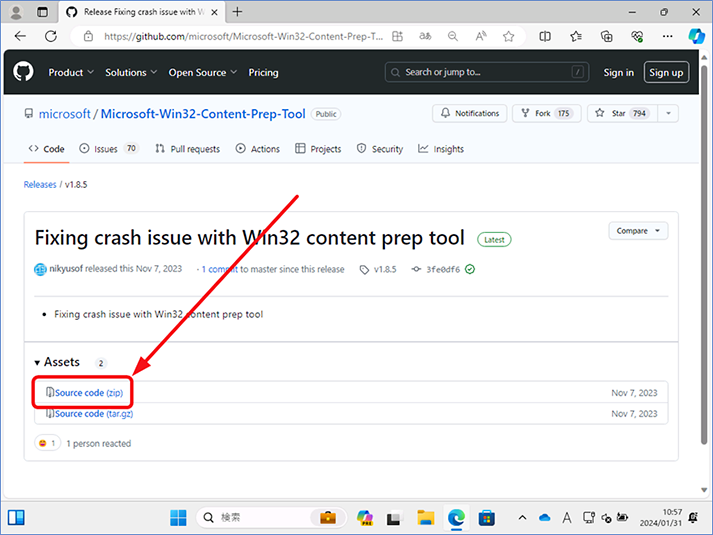Open the Compare dropdown
This screenshot has width=713, height=535.
[638, 231]
